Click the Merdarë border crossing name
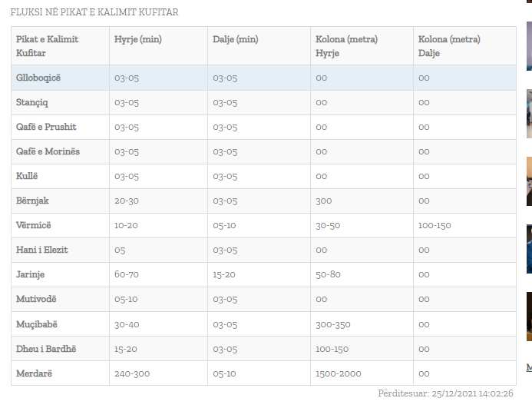 pyautogui.click(x=35, y=373)
